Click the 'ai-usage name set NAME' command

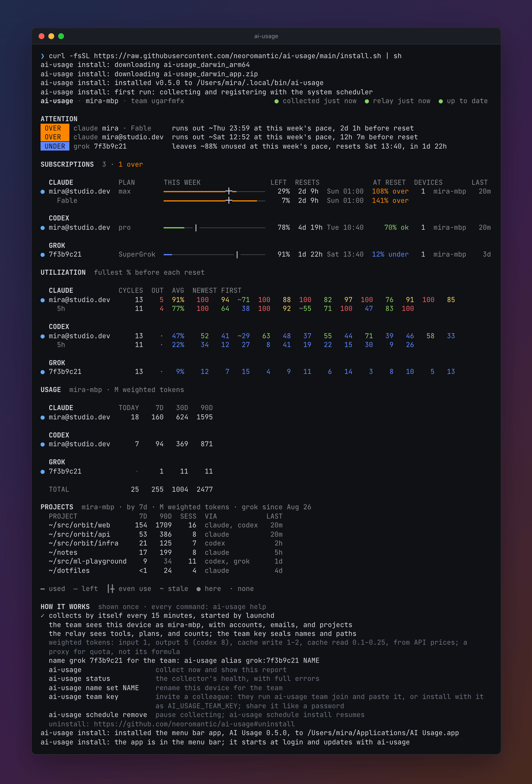click(x=94, y=688)
